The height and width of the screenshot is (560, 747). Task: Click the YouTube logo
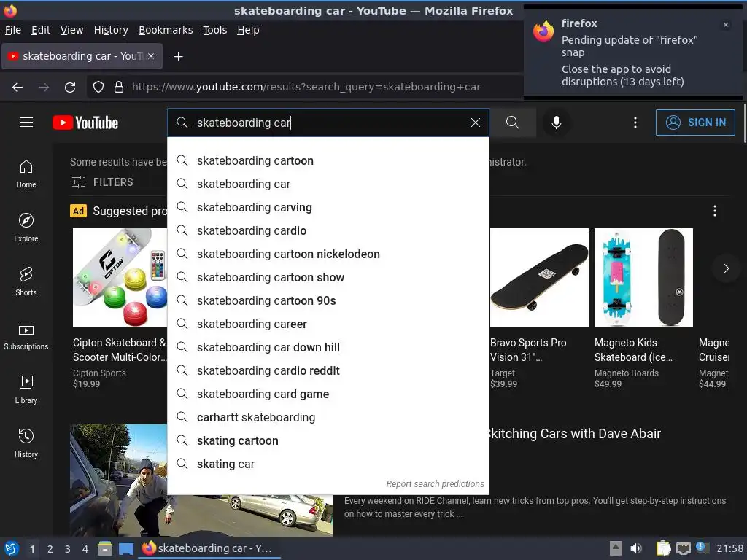[85, 122]
